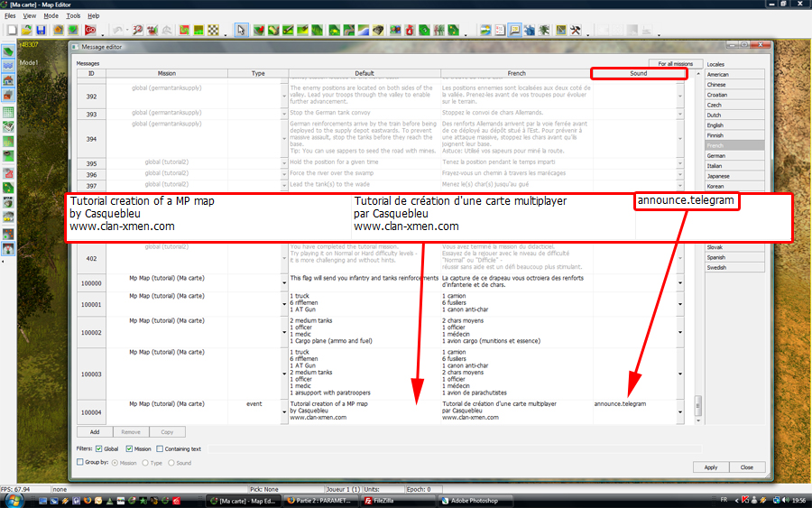Click the checkerboard pattern toolbar icon

(213, 30)
